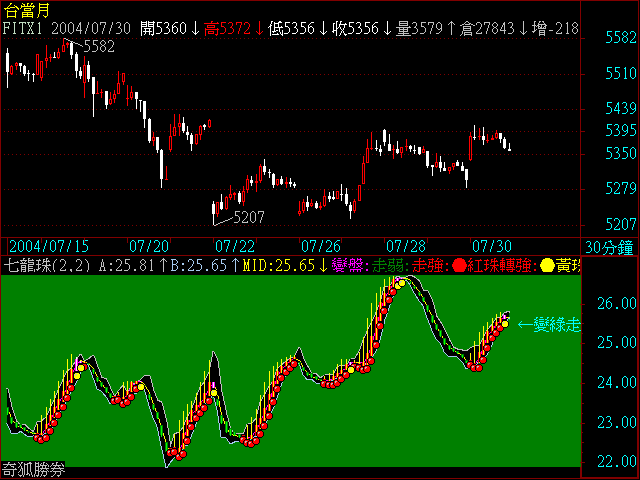Click the red 走強 legend label

pos(428,266)
